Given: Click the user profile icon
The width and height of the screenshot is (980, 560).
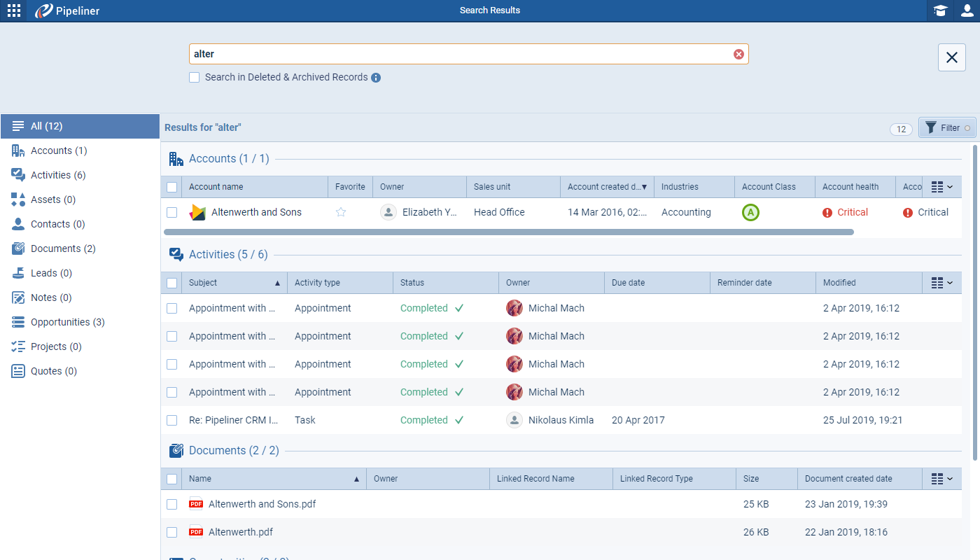Looking at the screenshot, I should click(x=967, y=10).
